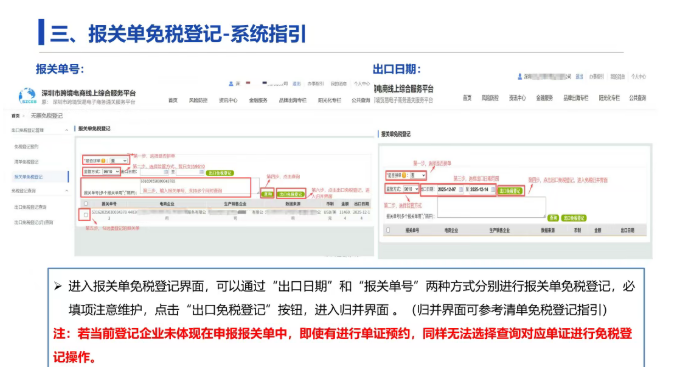
Task: Click the 无票免税登记 breadcrumb text
Action: [x=47, y=116]
